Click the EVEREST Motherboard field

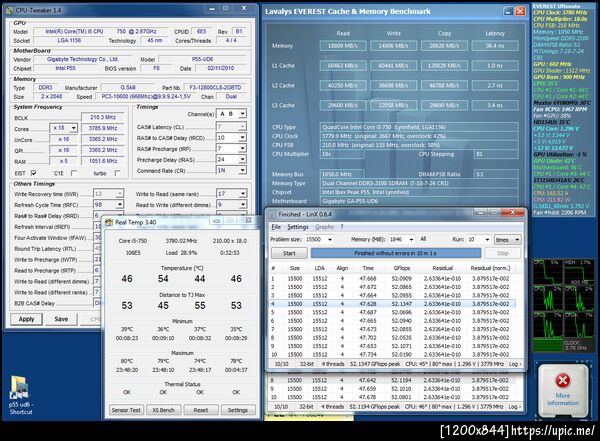point(419,201)
